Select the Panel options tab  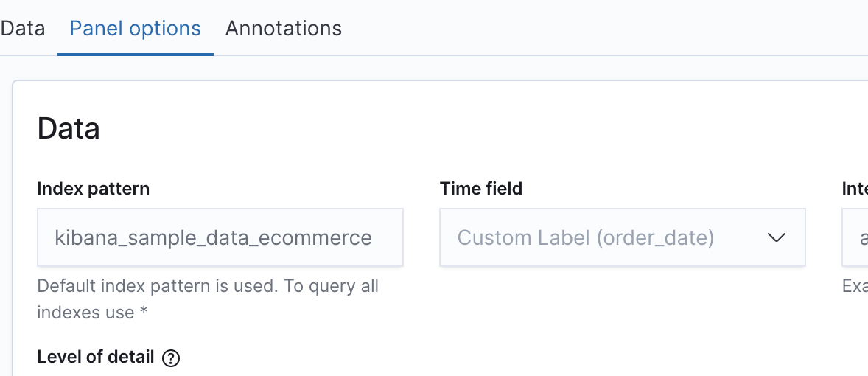point(135,29)
